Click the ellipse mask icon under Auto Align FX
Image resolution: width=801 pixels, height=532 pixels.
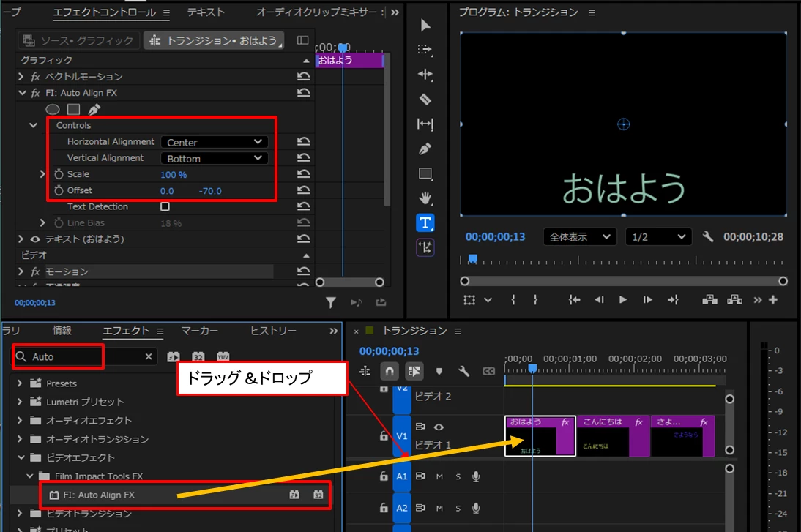click(53, 109)
